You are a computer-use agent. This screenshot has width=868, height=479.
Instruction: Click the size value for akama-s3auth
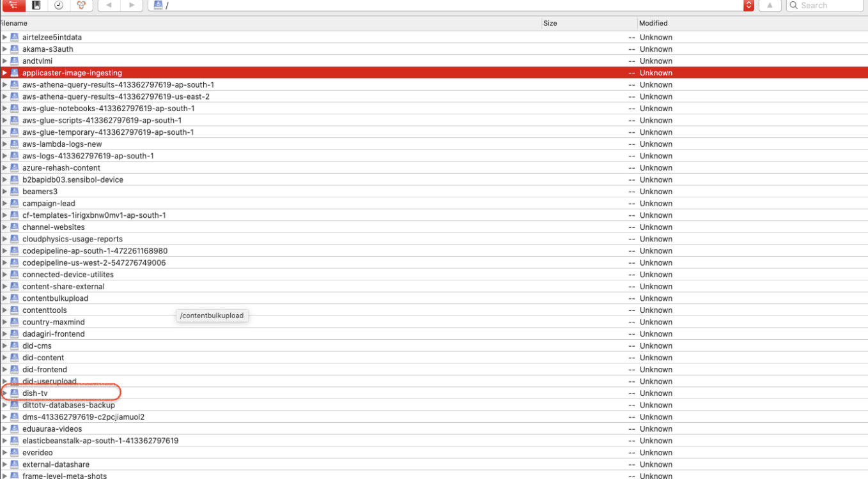click(632, 49)
